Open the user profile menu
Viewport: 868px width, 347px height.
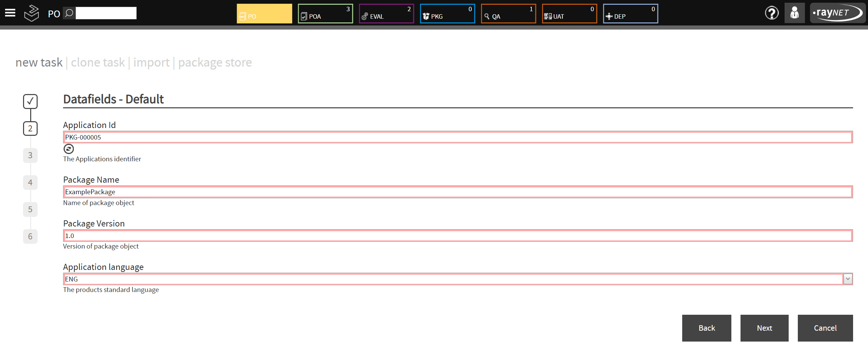pyautogui.click(x=794, y=13)
